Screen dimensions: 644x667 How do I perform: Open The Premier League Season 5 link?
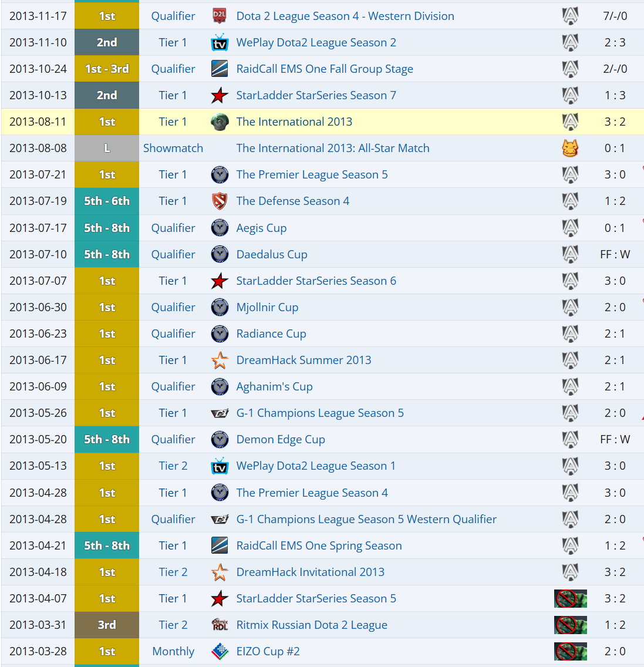coord(312,175)
